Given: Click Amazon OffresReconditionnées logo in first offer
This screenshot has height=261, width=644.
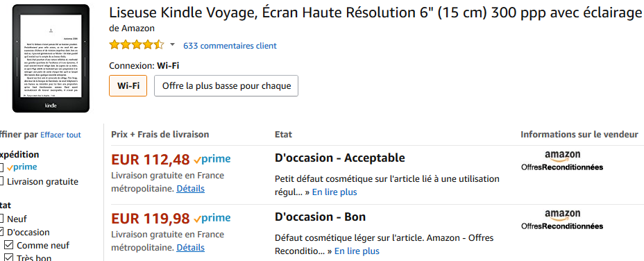Looking at the screenshot, I should (562, 161).
